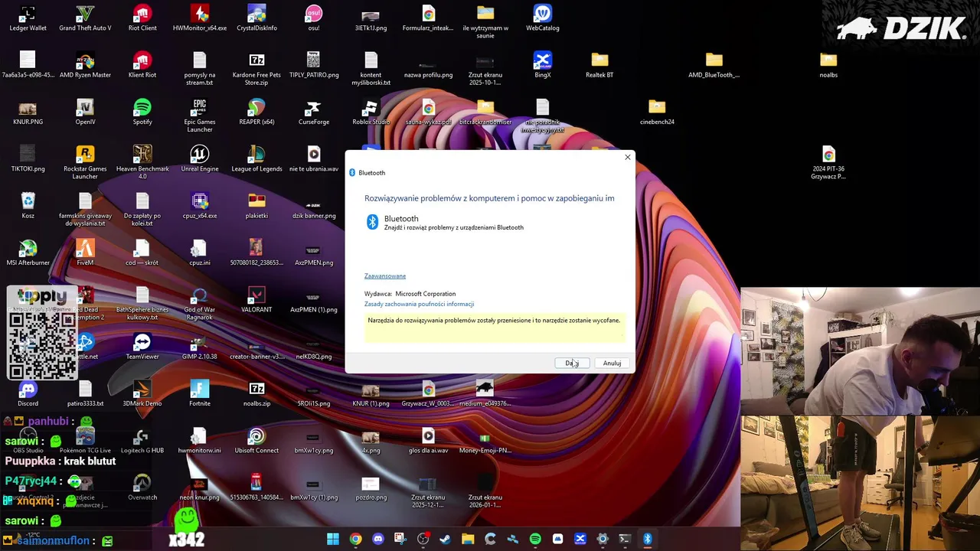
Task: Select VALORANT desktop icon
Action: tap(256, 300)
